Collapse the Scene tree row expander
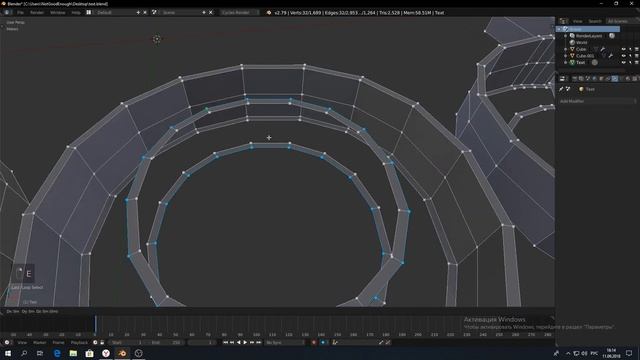The width and height of the screenshot is (640, 360). tap(559, 29)
